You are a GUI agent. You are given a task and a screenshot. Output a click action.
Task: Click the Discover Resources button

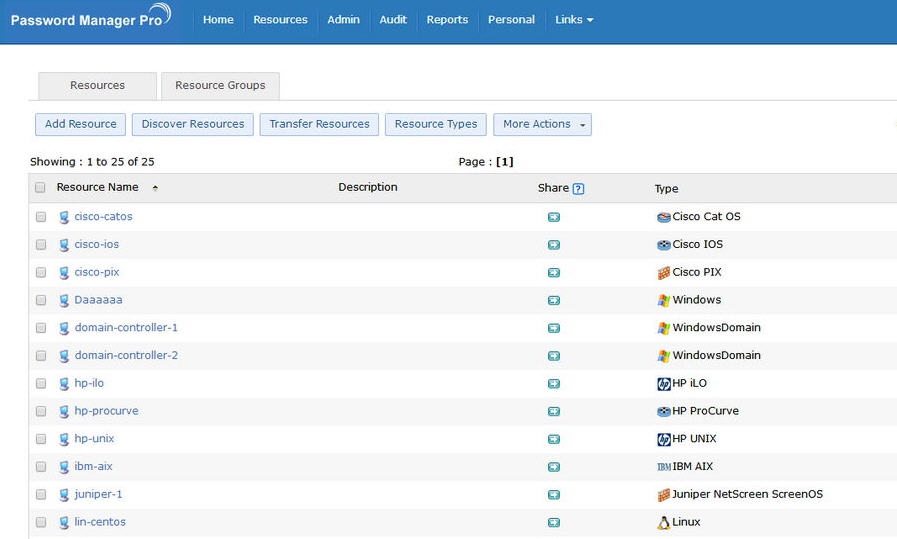pos(193,124)
